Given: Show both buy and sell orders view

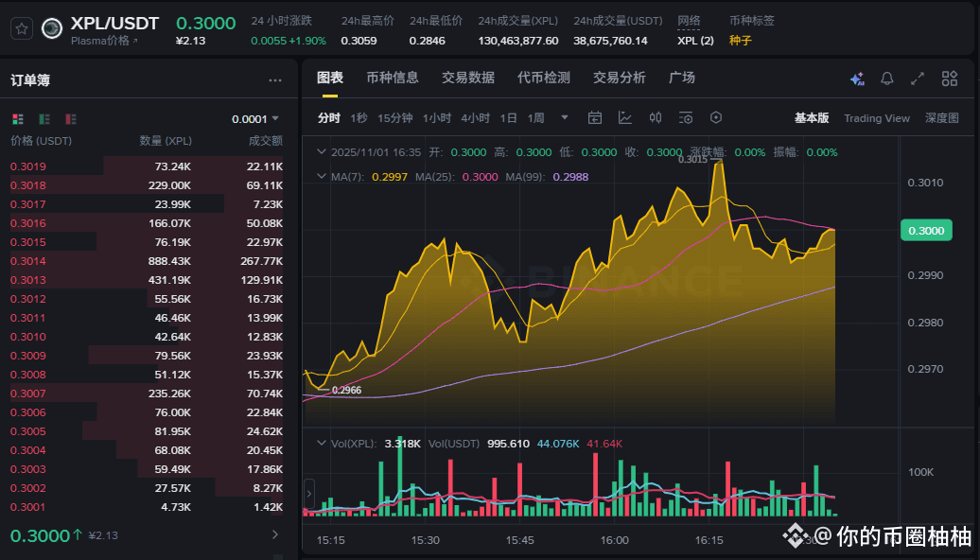Looking at the screenshot, I should (x=18, y=119).
